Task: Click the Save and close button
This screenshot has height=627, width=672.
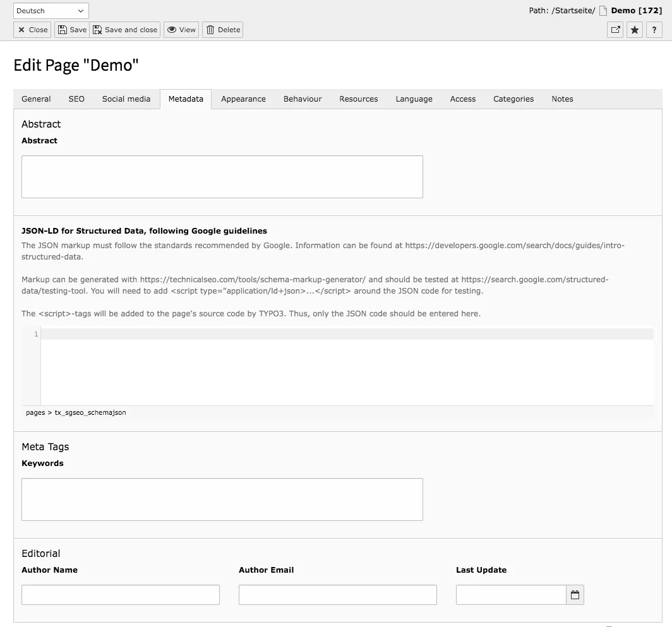Action: pos(125,29)
